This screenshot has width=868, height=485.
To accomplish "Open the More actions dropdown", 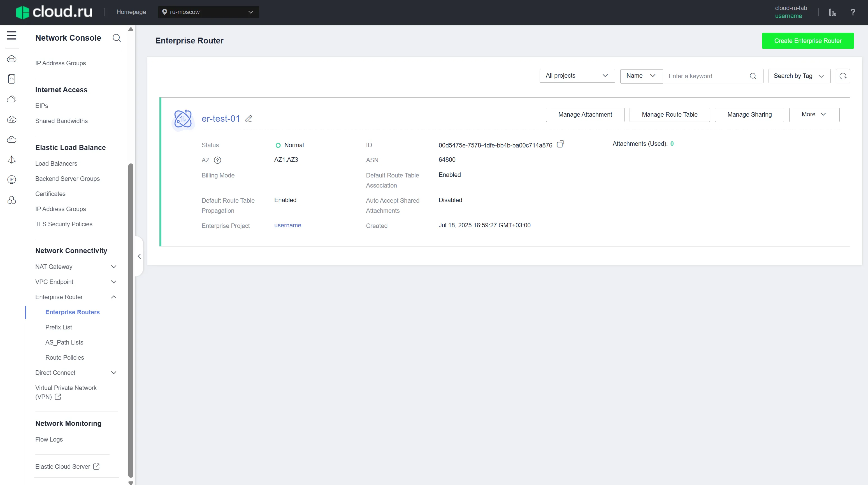I will [x=814, y=115].
